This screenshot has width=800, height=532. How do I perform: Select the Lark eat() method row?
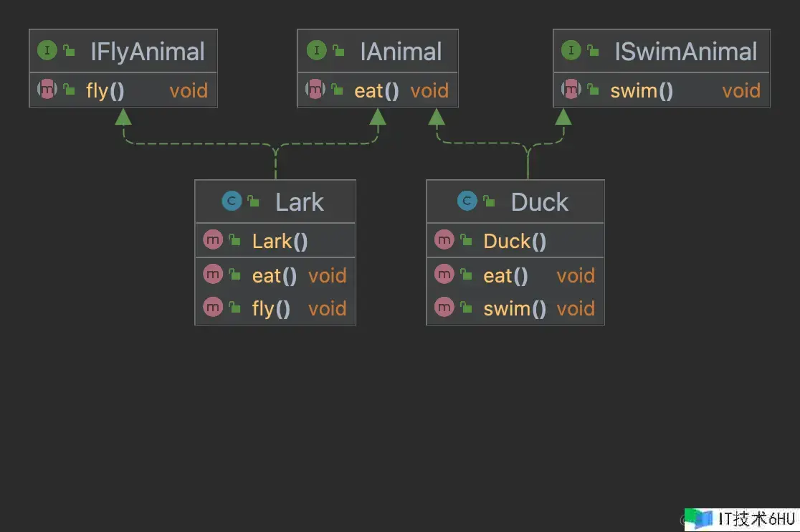pyautogui.click(x=275, y=275)
